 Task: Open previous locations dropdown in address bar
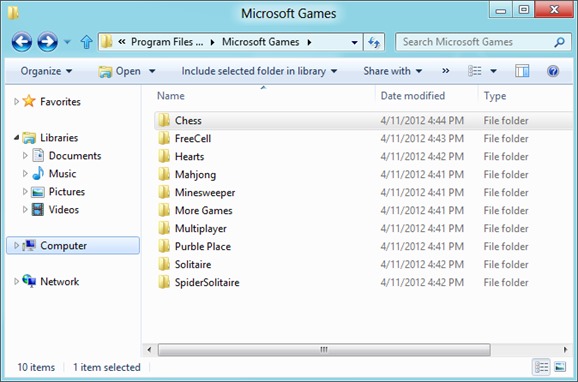tap(354, 42)
